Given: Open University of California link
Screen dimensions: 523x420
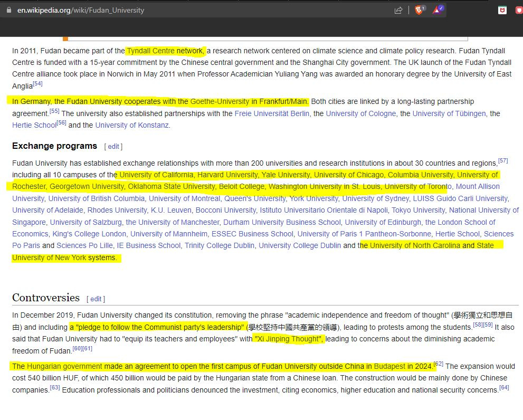Looking at the screenshot, I should click(156, 175).
